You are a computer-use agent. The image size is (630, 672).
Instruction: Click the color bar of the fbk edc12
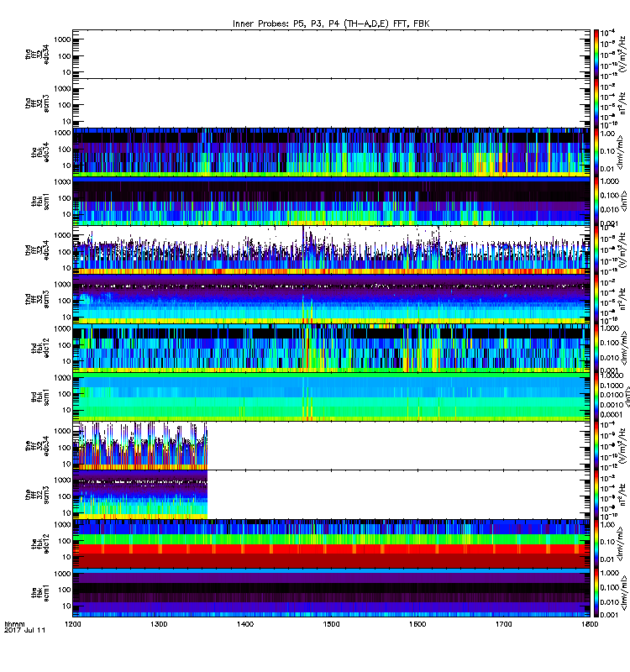596,544
